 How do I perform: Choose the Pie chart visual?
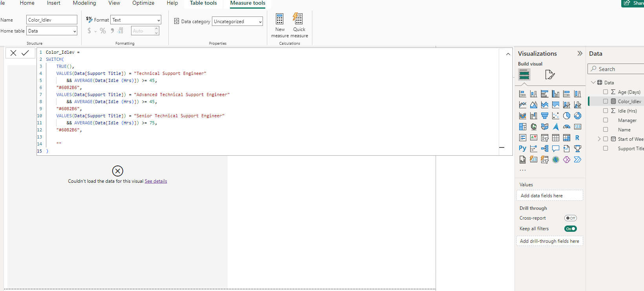(566, 116)
